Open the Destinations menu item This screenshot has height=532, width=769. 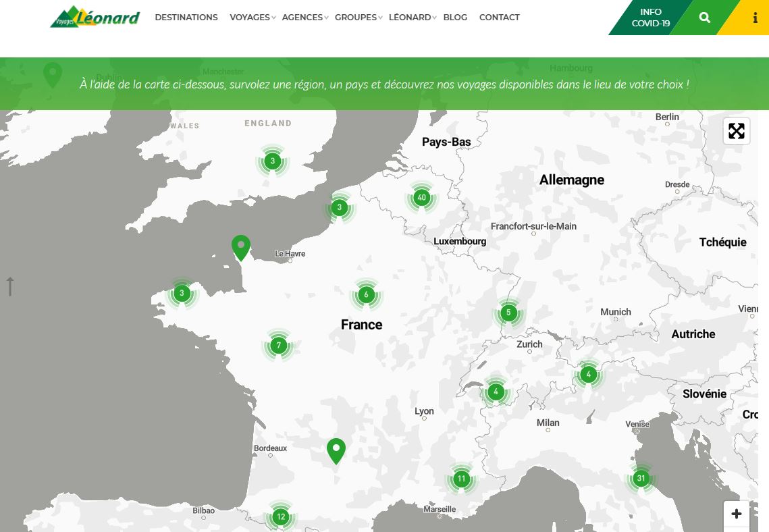pyautogui.click(x=186, y=18)
